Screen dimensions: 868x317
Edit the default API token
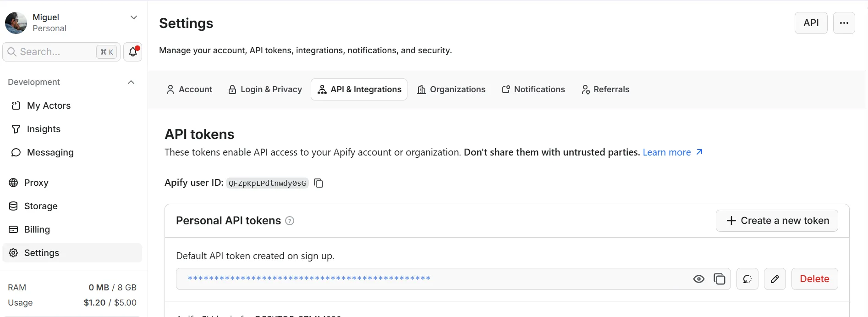tap(775, 279)
